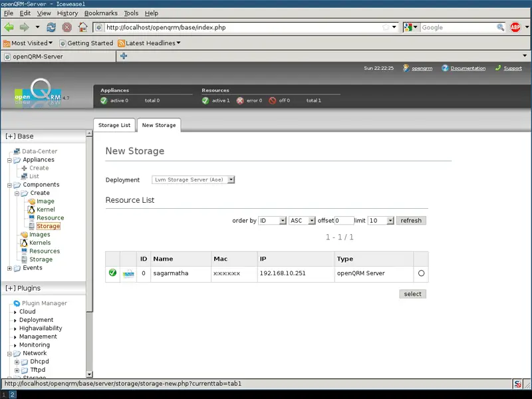
Task: Click the Plugin Manager icon
Action: (x=17, y=303)
